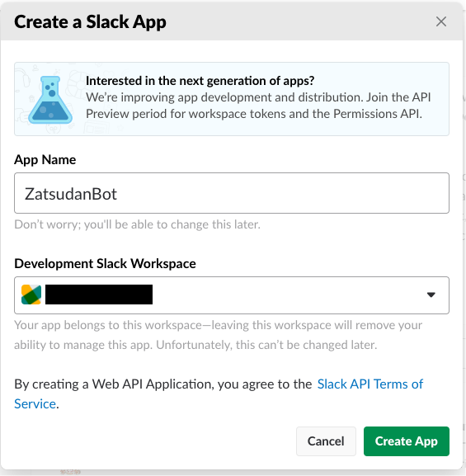The width and height of the screenshot is (466, 476).
Task: Click the workspace logo icon in dropdown
Action: pyautogui.click(x=31, y=295)
